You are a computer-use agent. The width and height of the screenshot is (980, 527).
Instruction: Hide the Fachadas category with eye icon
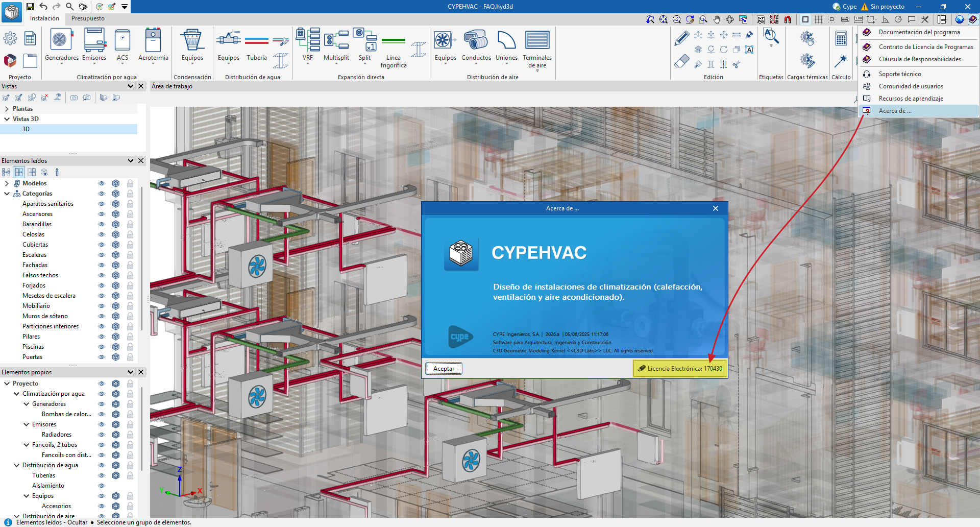click(102, 265)
